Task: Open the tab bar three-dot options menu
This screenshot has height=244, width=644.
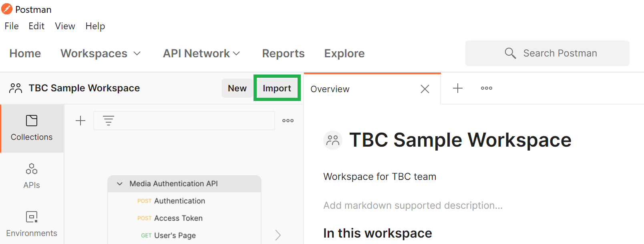Action: point(487,88)
